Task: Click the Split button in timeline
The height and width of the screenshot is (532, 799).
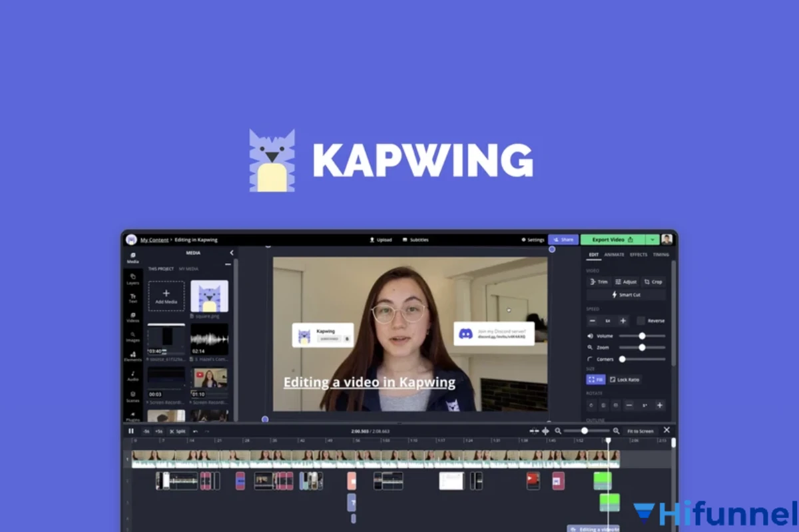Action: tap(177, 431)
